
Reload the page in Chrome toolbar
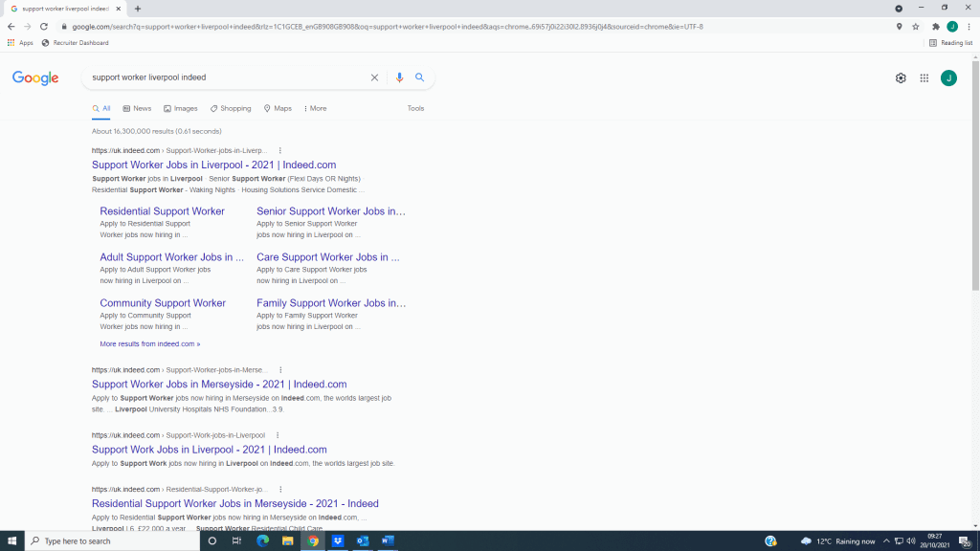[44, 27]
